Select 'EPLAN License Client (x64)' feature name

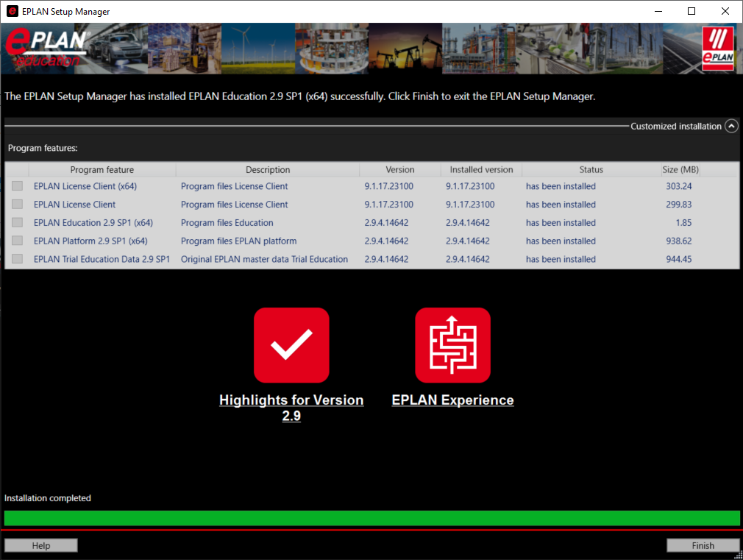click(x=85, y=186)
